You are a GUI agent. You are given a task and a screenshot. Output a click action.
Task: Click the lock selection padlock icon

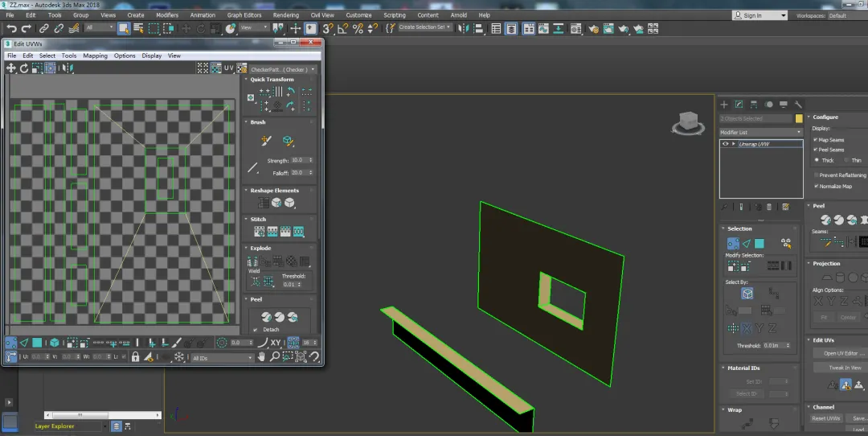(x=135, y=356)
